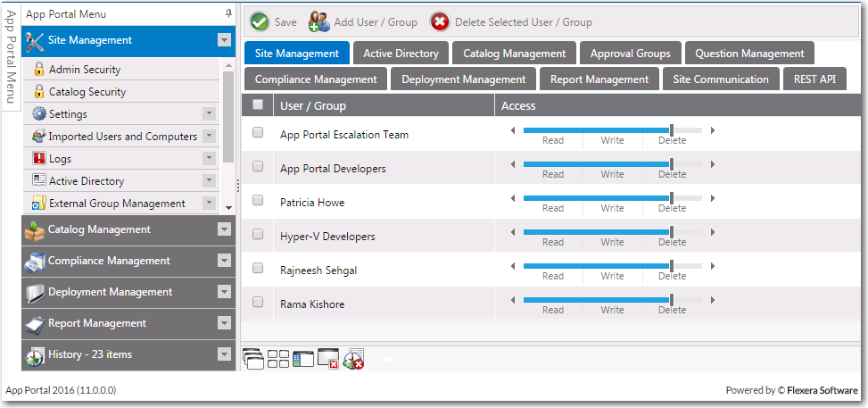The height and width of the screenshot is (408, 868).
Task: Toggle the select-all checkbox in header
Action: (x=258, y=105)
